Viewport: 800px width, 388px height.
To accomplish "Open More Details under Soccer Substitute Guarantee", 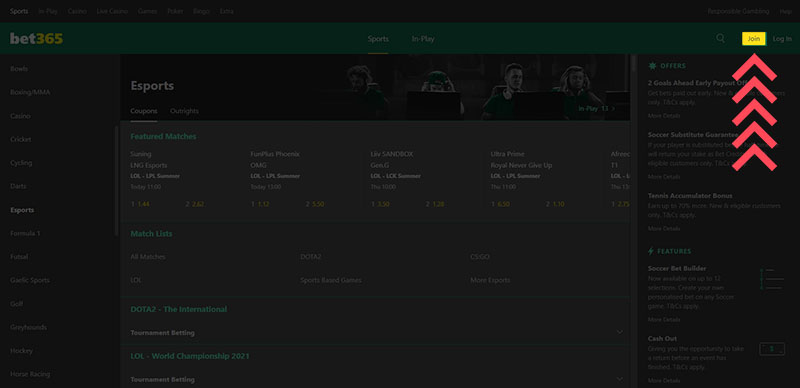I will click(x=664, y=177).
